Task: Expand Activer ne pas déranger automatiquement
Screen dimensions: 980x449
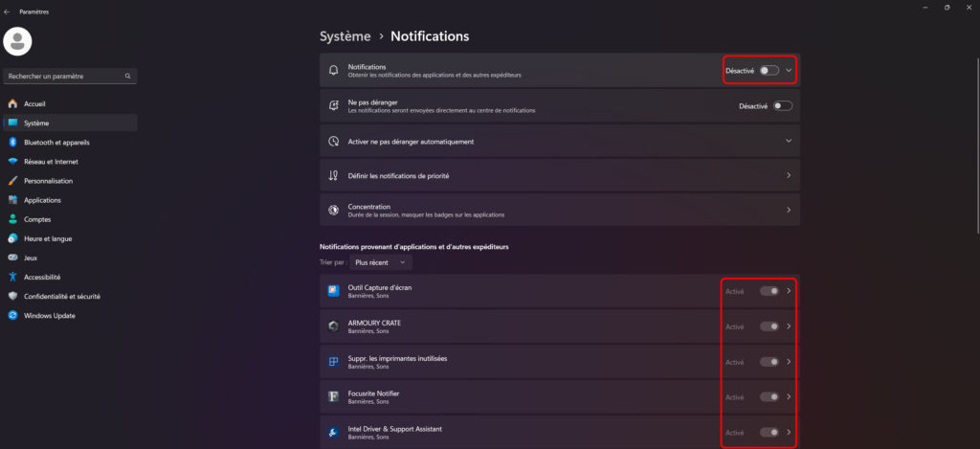Action: point(789,141)
